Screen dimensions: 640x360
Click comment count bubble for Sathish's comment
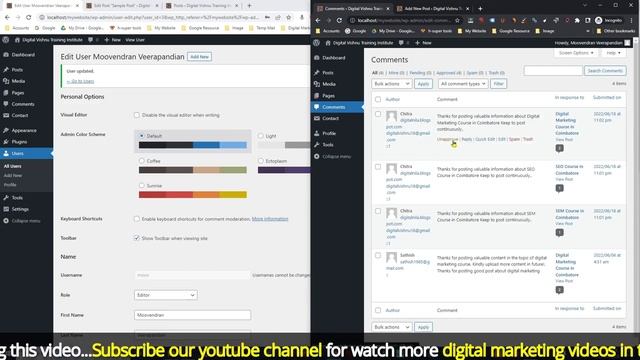pyautogui.click(x=559, y=290)
